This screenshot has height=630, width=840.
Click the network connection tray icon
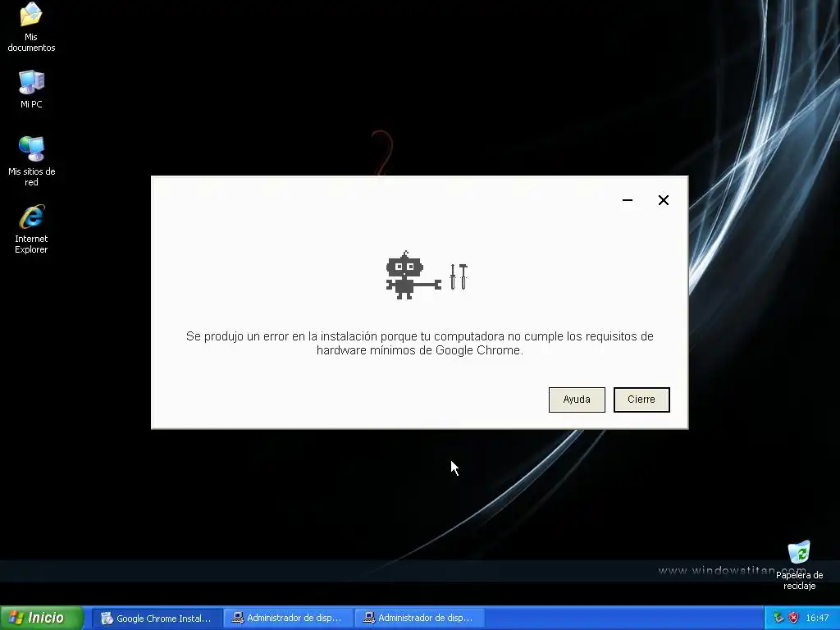tap(778, 618)
